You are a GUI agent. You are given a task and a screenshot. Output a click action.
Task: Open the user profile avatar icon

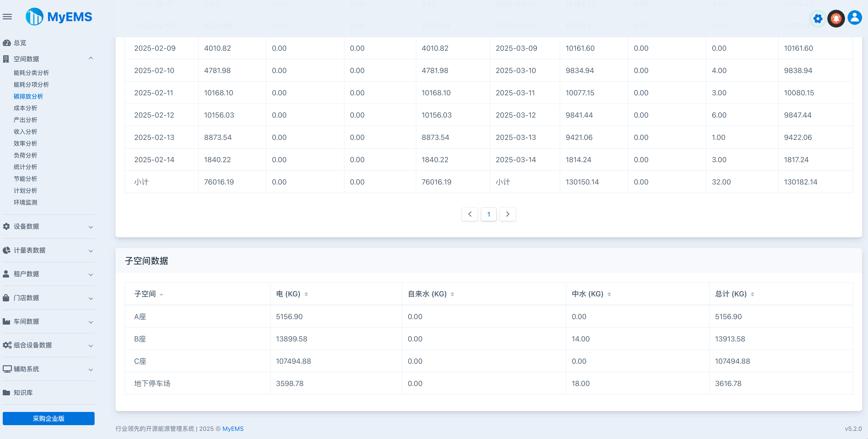(x=855, y=18)
